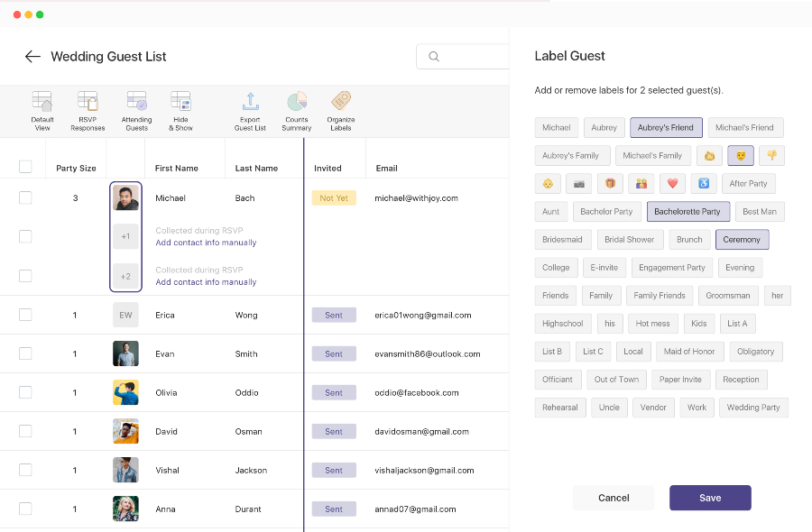
Task: Click the +2 guest placeholder
Action: (125, 276)
